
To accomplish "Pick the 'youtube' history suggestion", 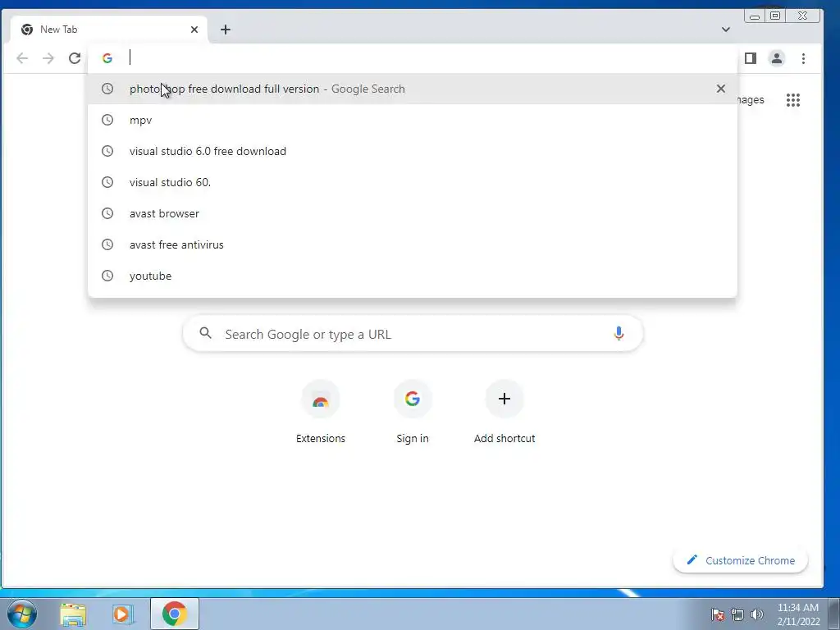I will coord(413,276).
